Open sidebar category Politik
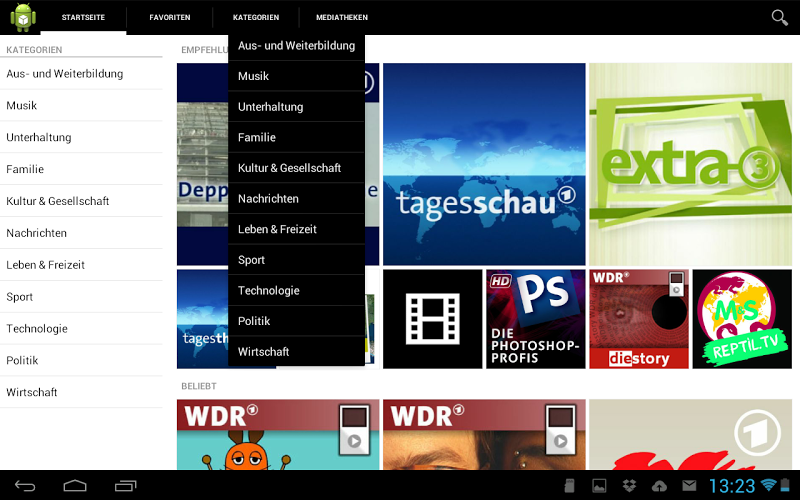800x500 pixels. 81,361
